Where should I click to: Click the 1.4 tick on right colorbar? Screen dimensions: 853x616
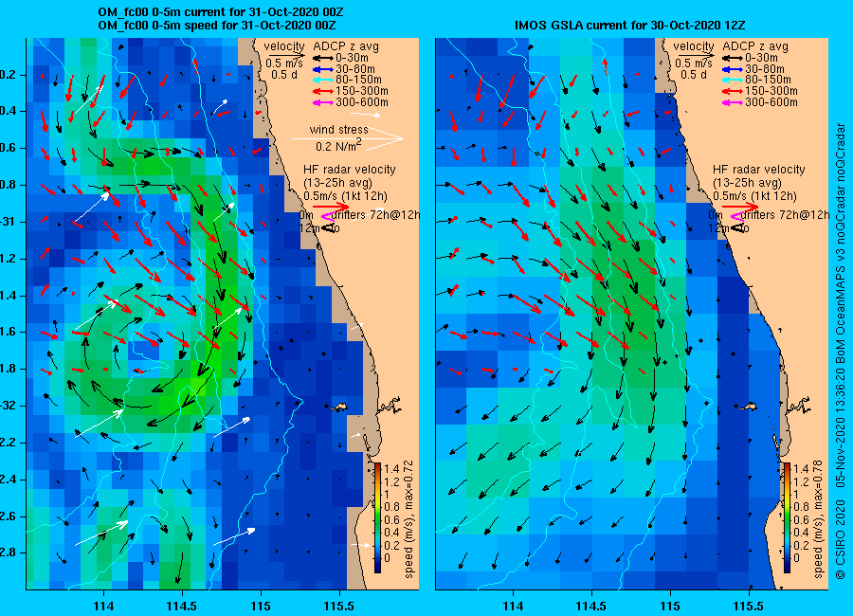click(x=801, y=469)
